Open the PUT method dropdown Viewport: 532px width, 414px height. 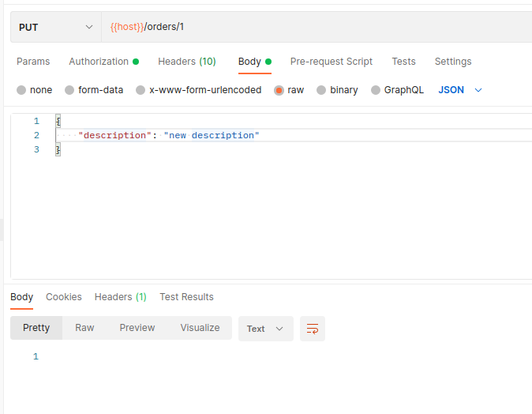pos(55,27)
